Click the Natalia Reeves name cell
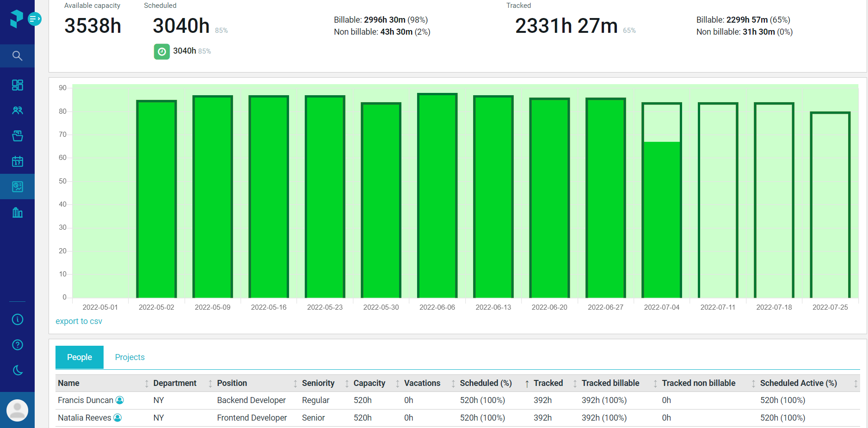The image size is (868, 428). coord(85,418)
